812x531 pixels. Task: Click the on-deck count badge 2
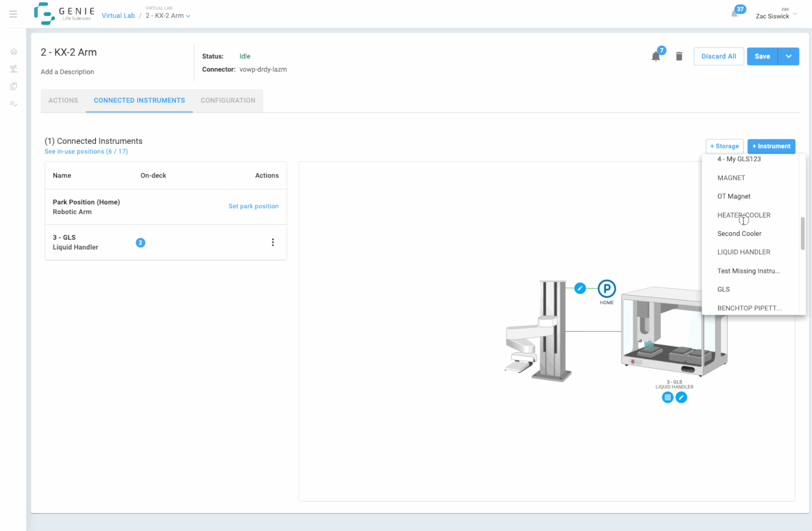pyautogui.click(x=140, y=243)
